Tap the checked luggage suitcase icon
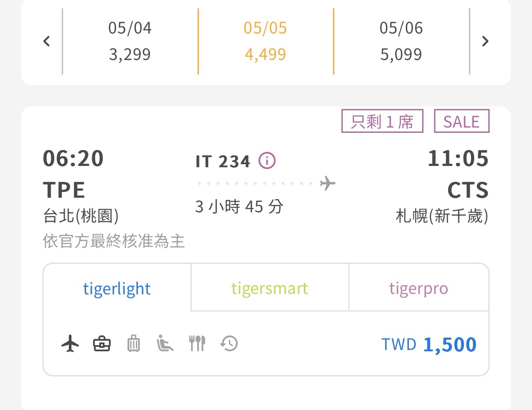Viewport: 532px width, 410px height. [x=133, y=343]
